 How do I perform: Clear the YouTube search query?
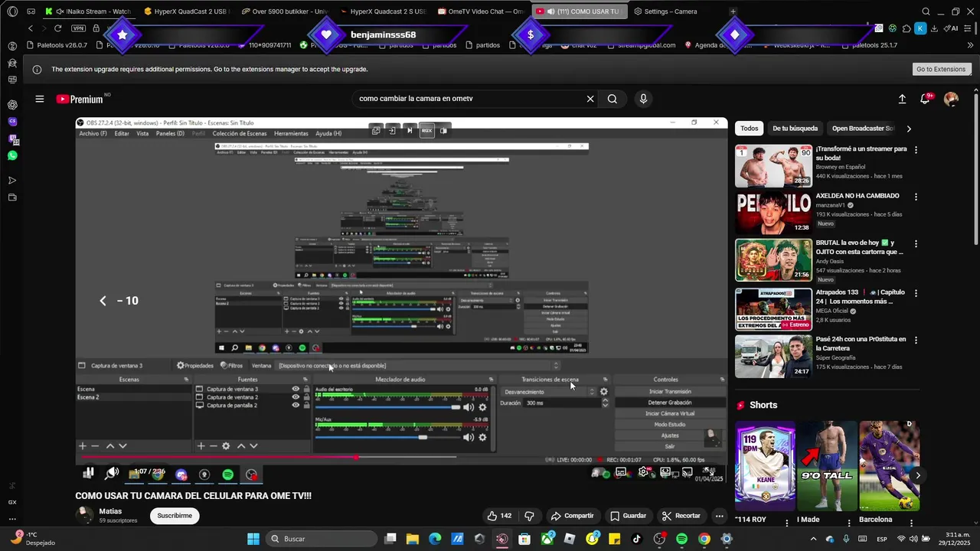590,99
